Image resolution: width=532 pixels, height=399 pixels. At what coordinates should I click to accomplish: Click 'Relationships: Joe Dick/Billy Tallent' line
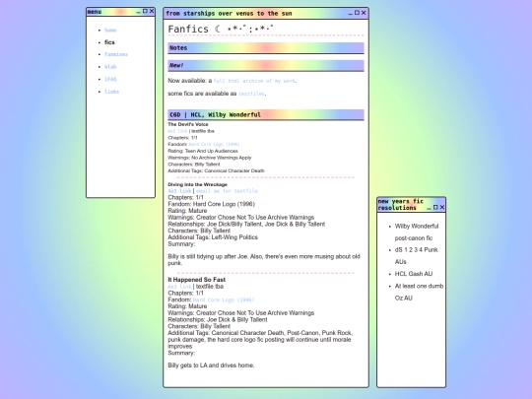click(246, 224)
